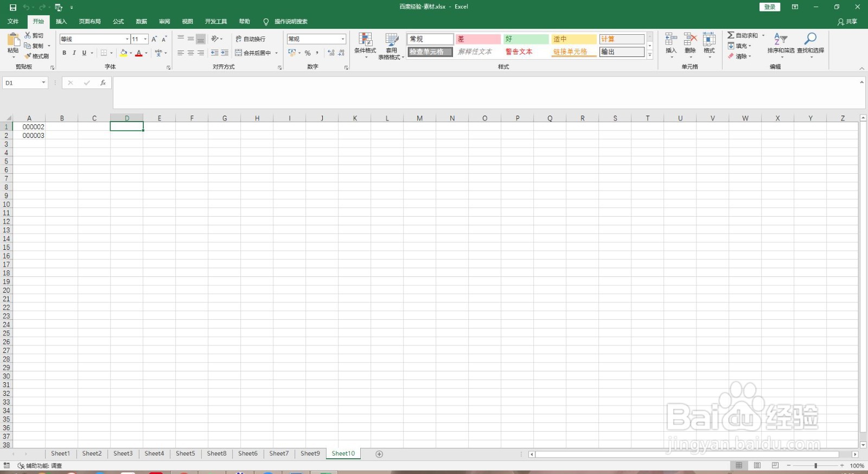Click the insert function fx icon

[x=103, y=83]
